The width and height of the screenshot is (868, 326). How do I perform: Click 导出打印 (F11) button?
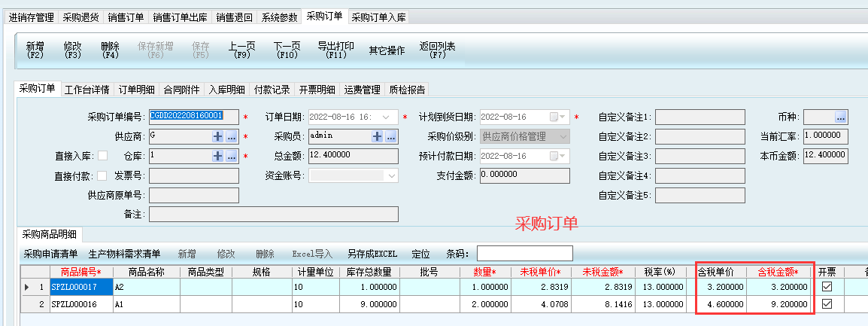(335, 50)
